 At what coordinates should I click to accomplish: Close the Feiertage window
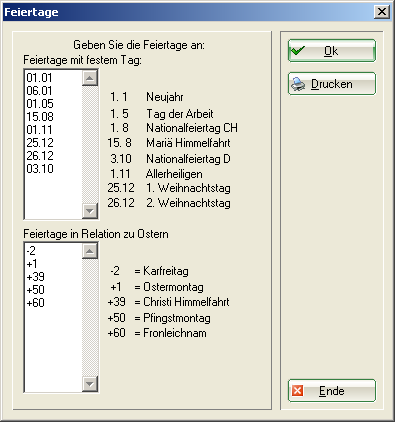[382, 12]
